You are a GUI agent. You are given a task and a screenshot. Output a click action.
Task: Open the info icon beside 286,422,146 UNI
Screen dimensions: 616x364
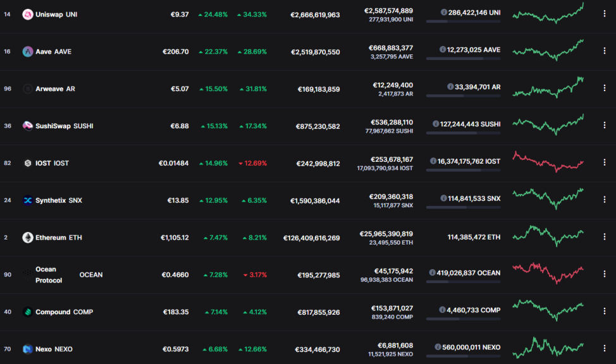(x=443, y=12)
